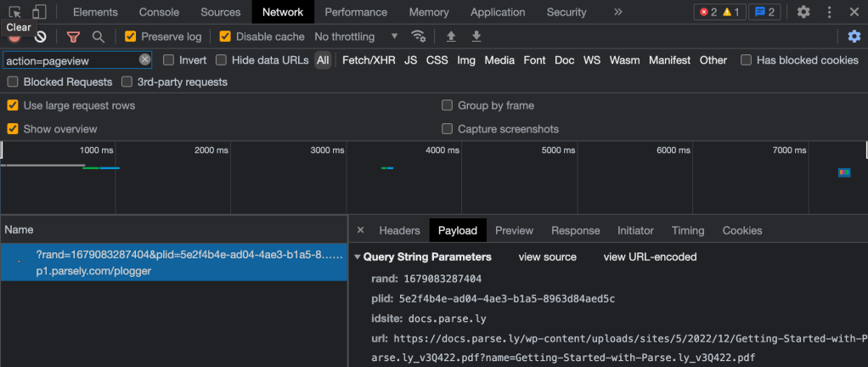Toggle the device toolbar icon
This screenshot has height=367, width=868.
click(39, 12)
